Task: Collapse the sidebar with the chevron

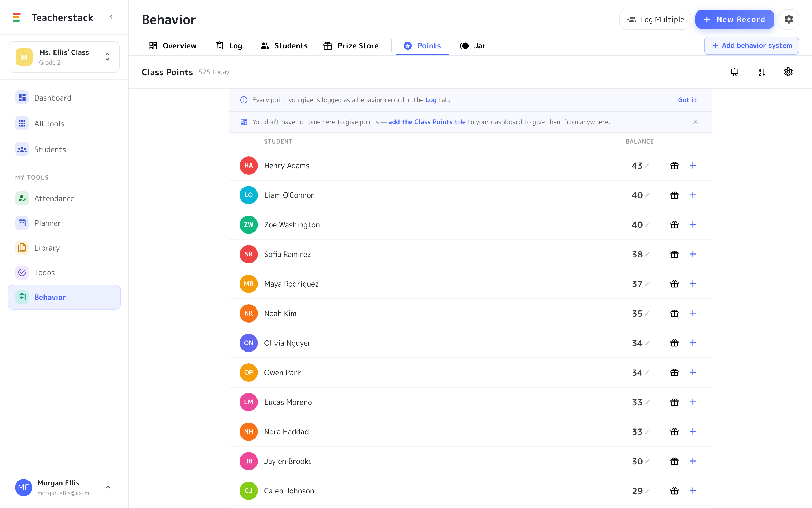Action: pos(111,17)
